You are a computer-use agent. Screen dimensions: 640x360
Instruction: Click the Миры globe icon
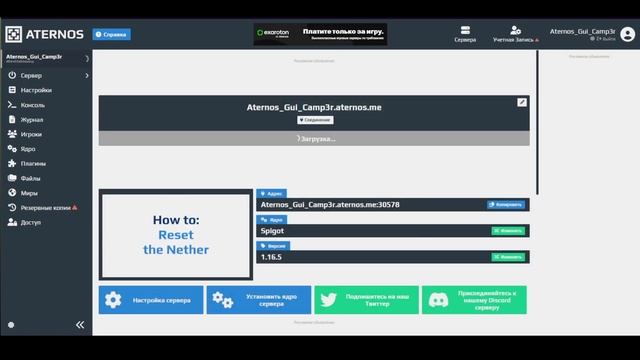tap(12, 193)
